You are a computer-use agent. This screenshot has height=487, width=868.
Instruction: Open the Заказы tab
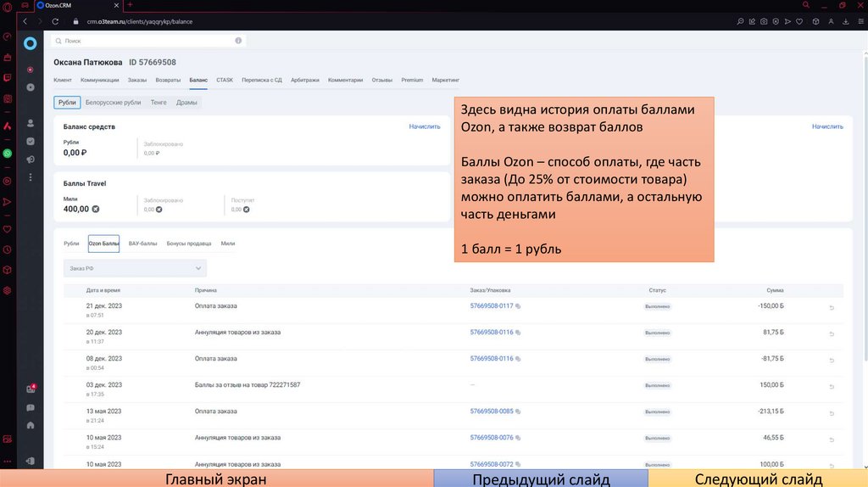(137, 80)
